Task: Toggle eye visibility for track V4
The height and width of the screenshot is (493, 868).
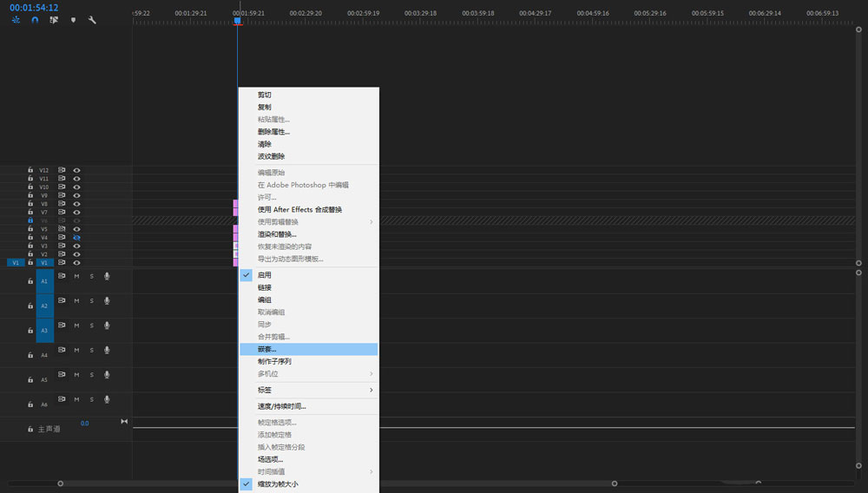Action: (76, 238)
